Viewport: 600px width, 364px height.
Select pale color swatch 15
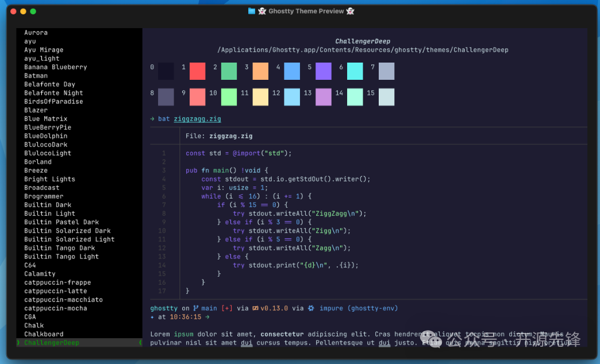(x=386, y=97)
